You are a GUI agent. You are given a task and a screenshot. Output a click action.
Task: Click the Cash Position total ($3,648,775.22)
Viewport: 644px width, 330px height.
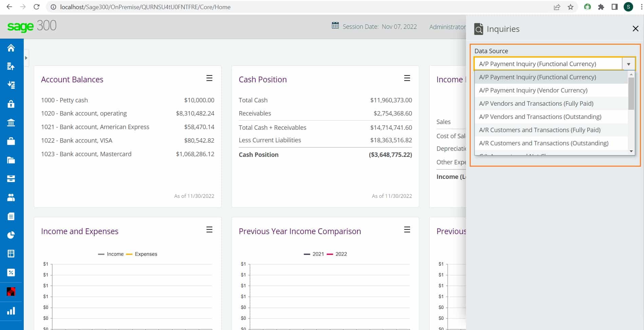click(390, 155)
